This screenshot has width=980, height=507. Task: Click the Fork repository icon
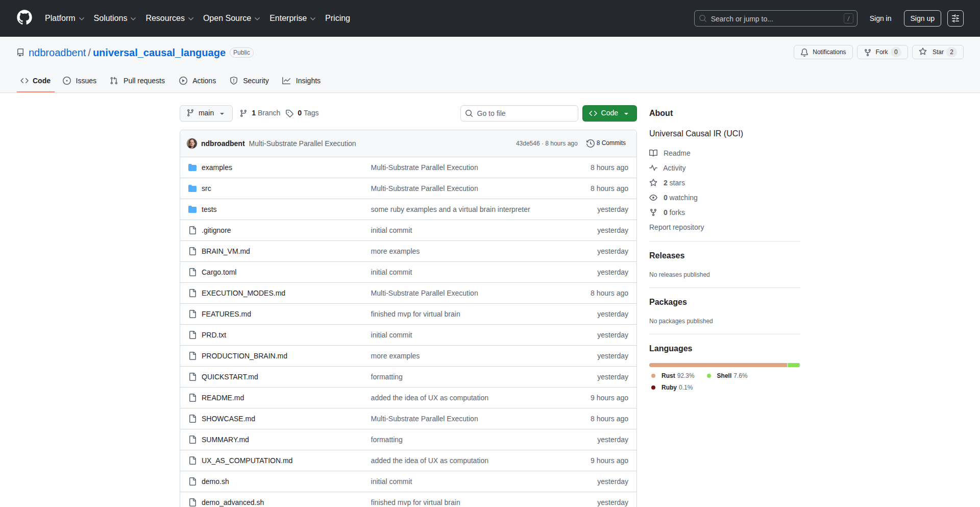click(x=867, y=52)
